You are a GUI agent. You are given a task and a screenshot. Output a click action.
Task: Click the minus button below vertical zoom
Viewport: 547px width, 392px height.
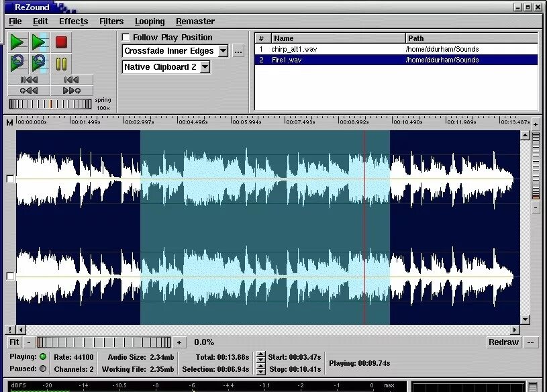(x=536, y=208)
